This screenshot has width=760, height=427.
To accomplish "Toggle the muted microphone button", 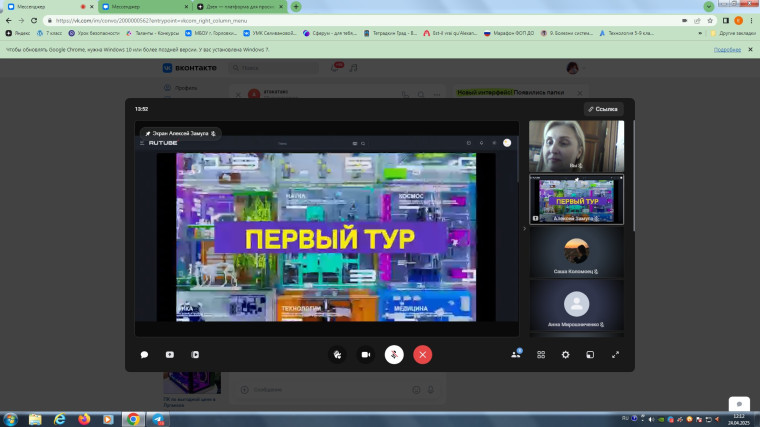I will (394, 355).
